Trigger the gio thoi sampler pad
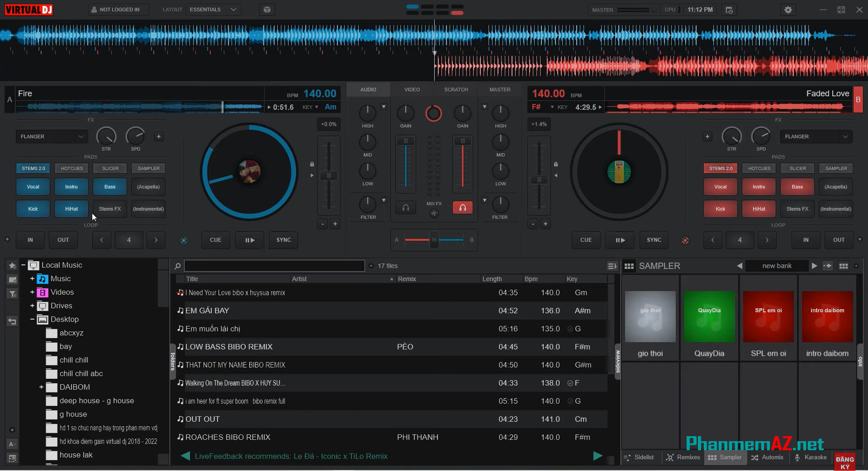Screen dimensions: 868x471 [650, 316]
